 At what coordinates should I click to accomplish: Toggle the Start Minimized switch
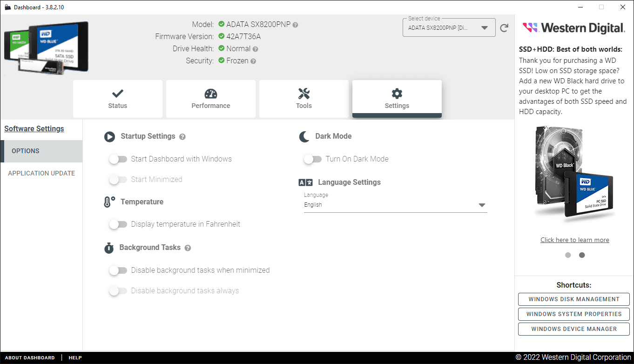(x=118, y=180)
